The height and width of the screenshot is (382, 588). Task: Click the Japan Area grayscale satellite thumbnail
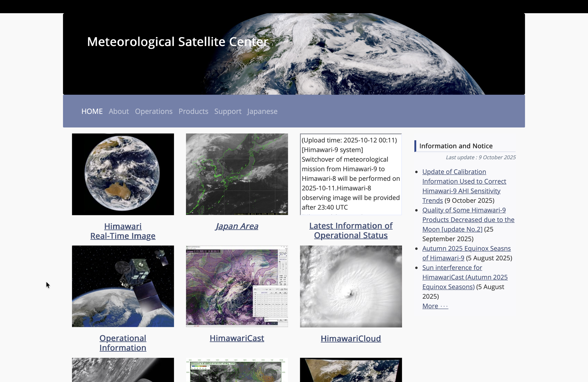(x=236, y=174)
